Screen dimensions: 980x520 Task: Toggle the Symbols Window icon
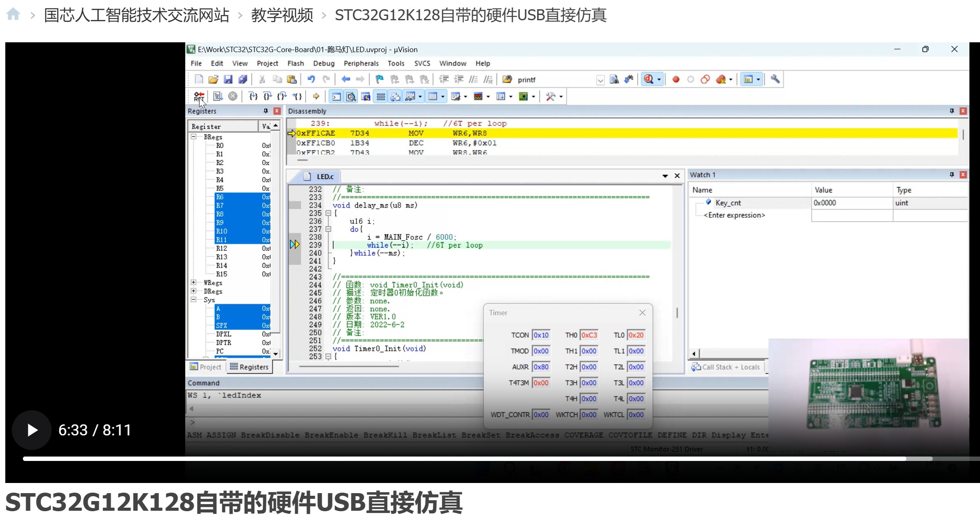tap(366, 96)
